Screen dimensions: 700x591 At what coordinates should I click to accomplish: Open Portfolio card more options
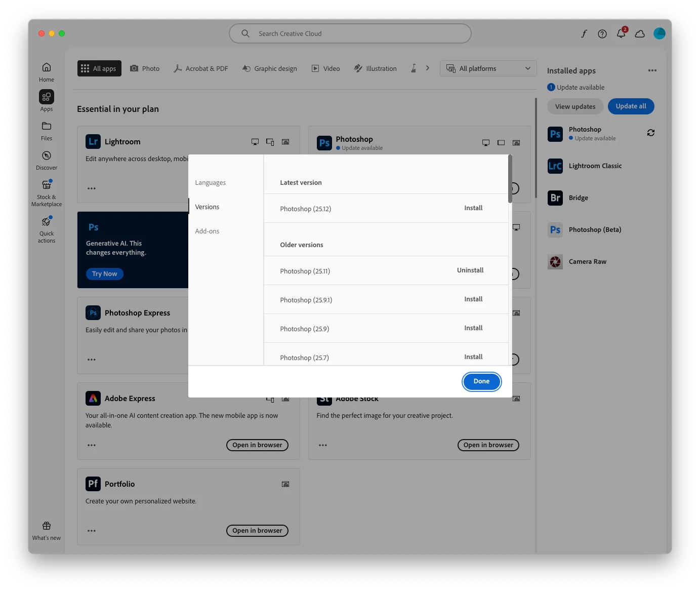[x=92, y=531]
